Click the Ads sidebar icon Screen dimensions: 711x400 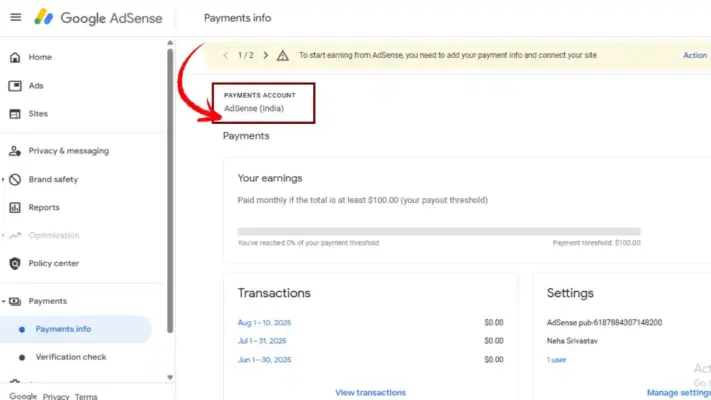pos(15,86)
